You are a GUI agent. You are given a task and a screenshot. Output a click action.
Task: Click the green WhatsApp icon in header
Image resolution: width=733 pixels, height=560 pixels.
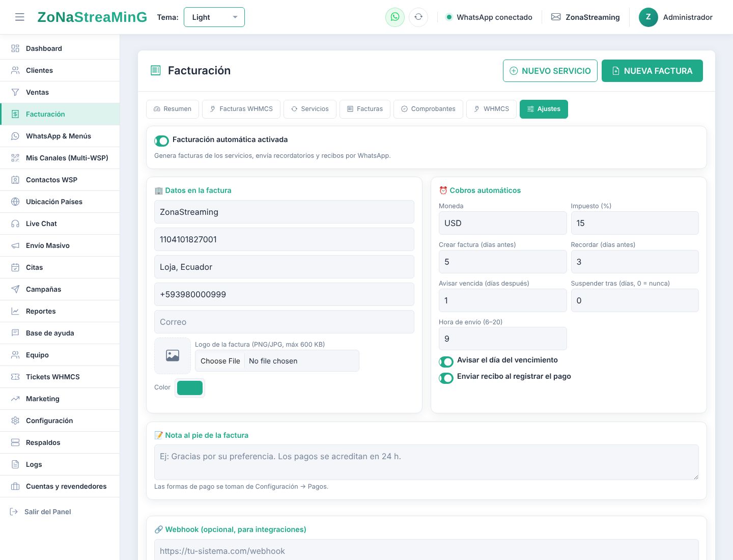click(395, 17)
